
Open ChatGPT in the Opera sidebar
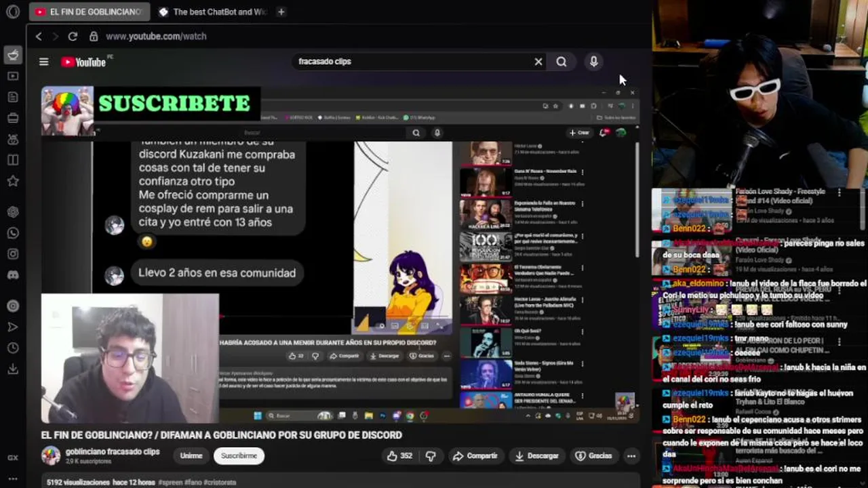13,212
